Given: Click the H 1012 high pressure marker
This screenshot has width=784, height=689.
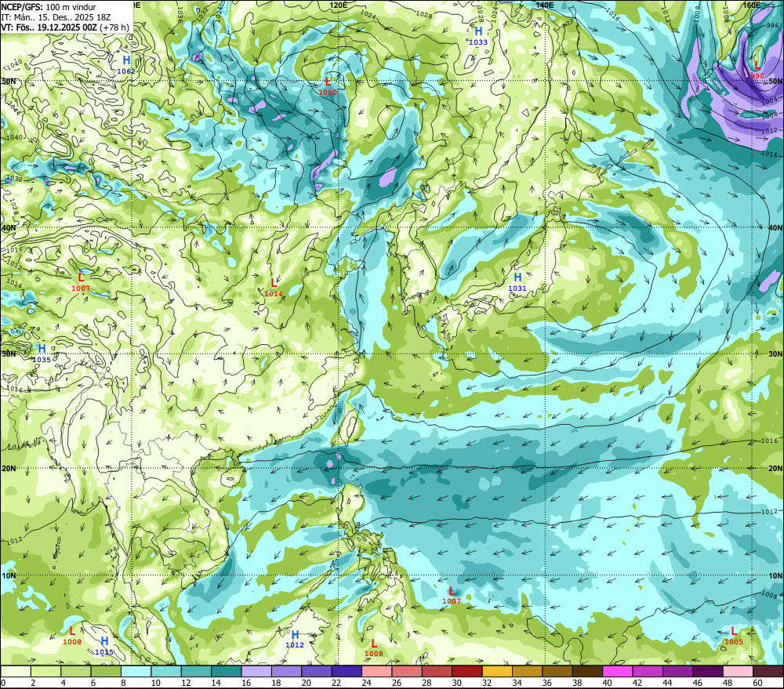Looking at the screenshot, I should 295,640.
